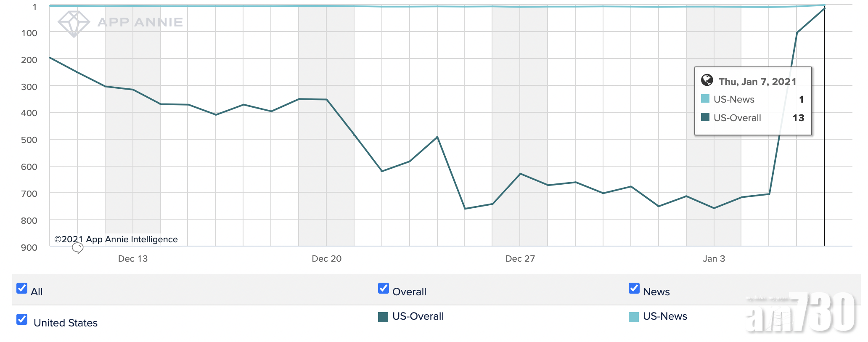Uncheck the Overall category checkbox
Image resolution: width=868 pixels, height=342 pixels.
pos(384,288)
